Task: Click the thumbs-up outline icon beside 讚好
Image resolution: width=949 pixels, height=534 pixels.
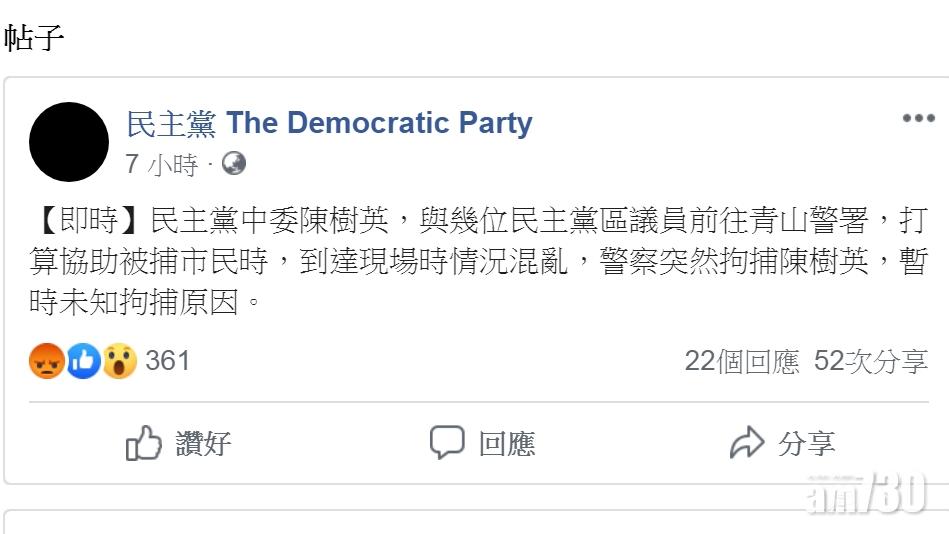Action: [x=144, y=443]
